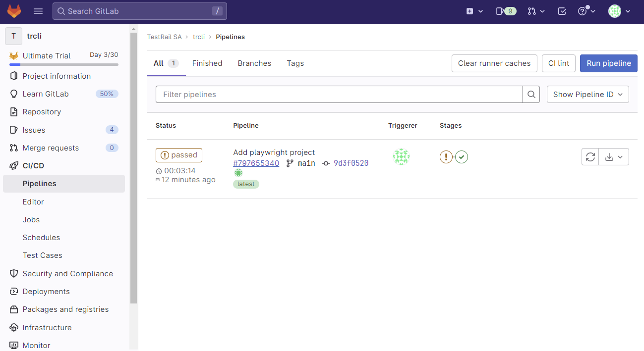Click the warning stage status icon
Screen dimensions: 644x351
(x=446, y=157)
